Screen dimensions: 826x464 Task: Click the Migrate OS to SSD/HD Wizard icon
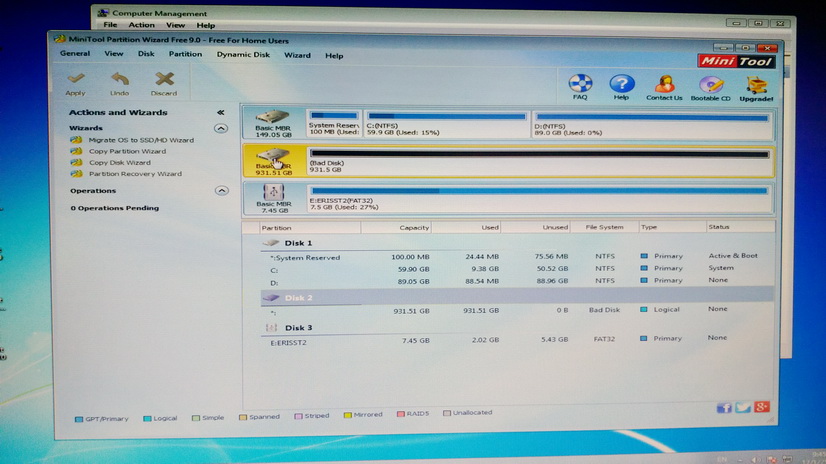coord(76,140)
